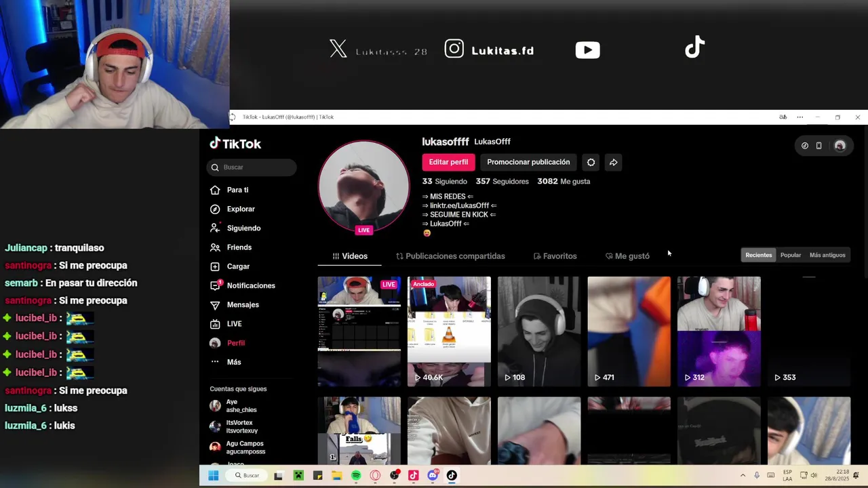Open the Falls video thumbnail
The width and height of the screenshot is (868, 488).
[x=359, y=431]
